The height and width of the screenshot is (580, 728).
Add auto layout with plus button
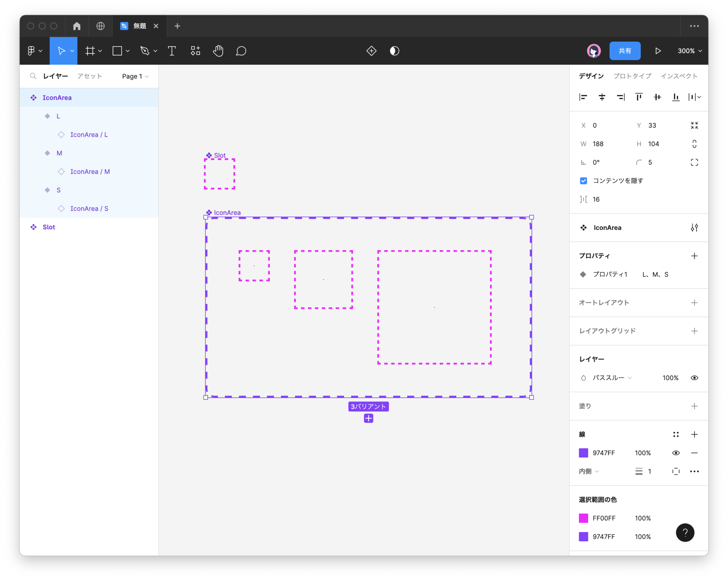pos(694,303)
